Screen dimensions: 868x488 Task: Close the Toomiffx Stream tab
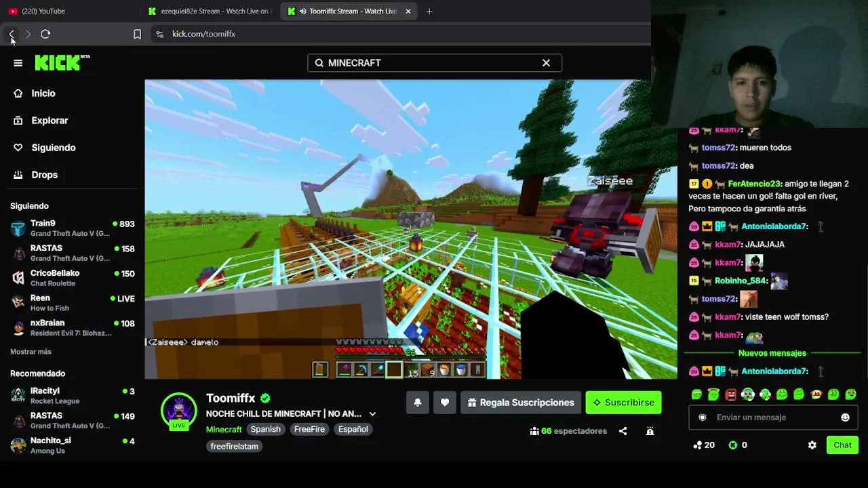click(408, 11)
